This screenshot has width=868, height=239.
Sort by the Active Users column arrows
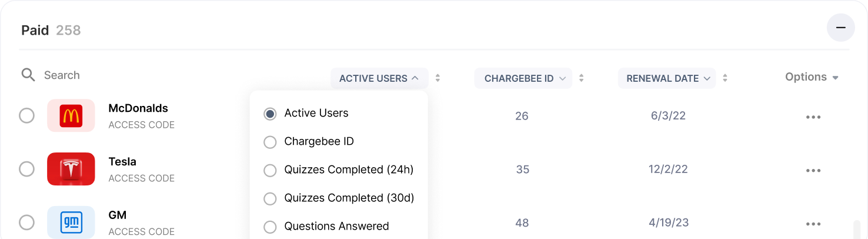tap(438, 78)
